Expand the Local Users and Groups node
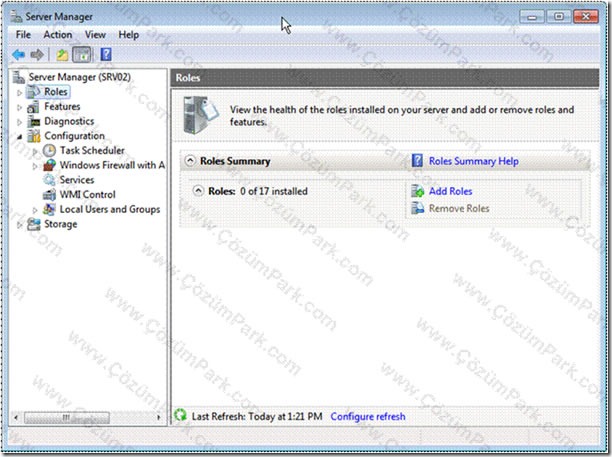 point(35,210)
